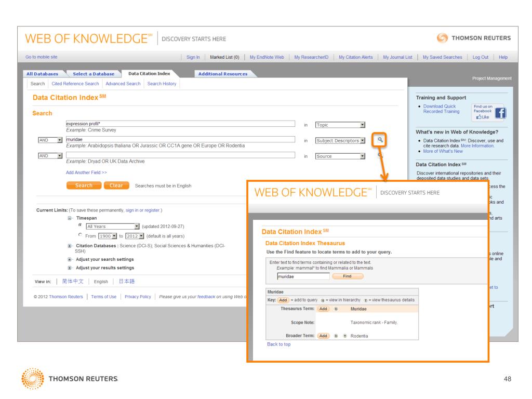This screenshot has width=532, height=399.
Task: Open the Topic field dropdown
Action: click(x=362, y=125)
